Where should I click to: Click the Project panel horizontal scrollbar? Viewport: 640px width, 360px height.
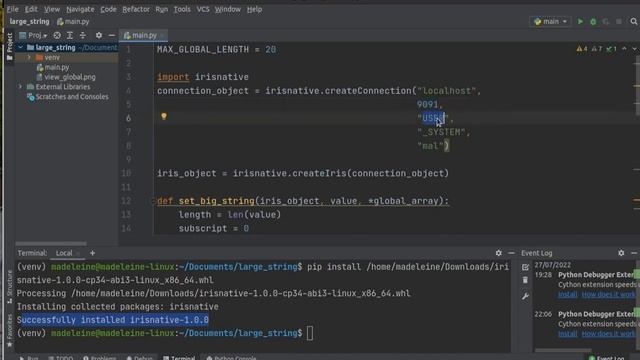click(x=51, y=244)
